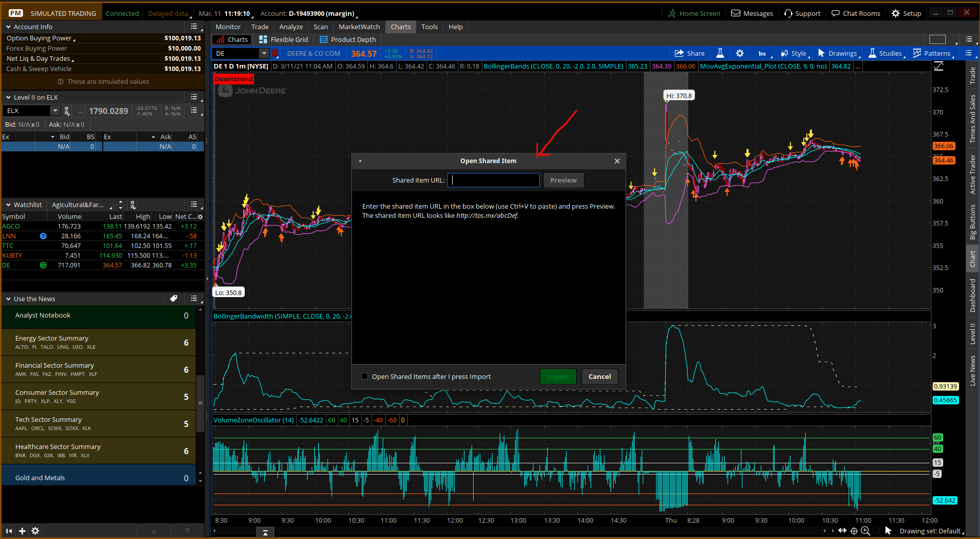Open the Tools tab
Screen dimensions: 980x539
tap(429, 27)
